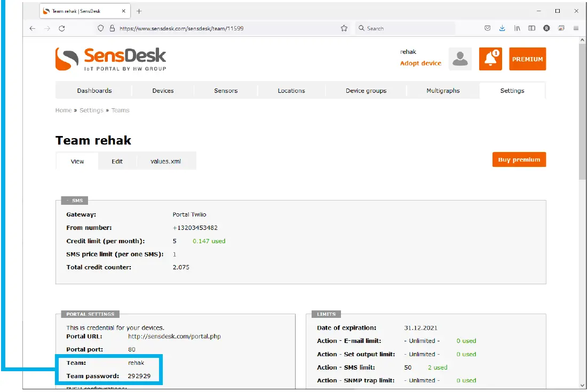
Task: Click the padlock site security icon
Action: click(112, 28)
